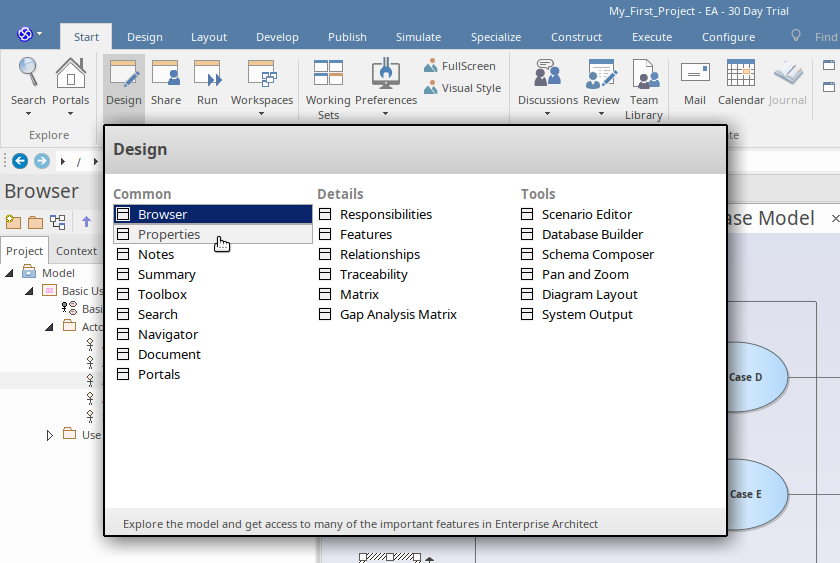Switch to the Context tab in Browser

[76, 251]
